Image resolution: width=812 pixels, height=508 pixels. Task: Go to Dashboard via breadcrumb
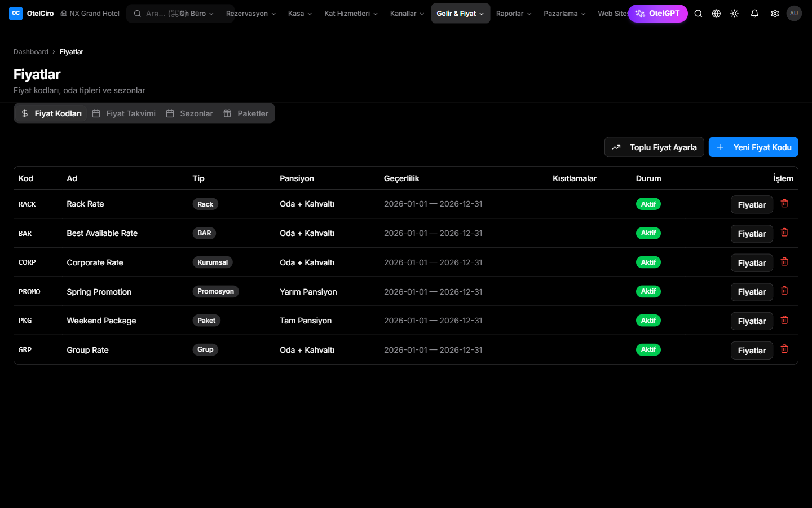pyautogui.click(x=31, y=52)
